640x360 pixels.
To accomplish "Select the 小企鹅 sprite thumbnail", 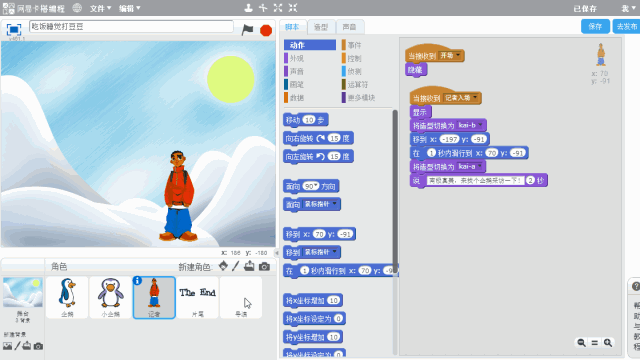I will pyautogui.click(x=111, y=297).
